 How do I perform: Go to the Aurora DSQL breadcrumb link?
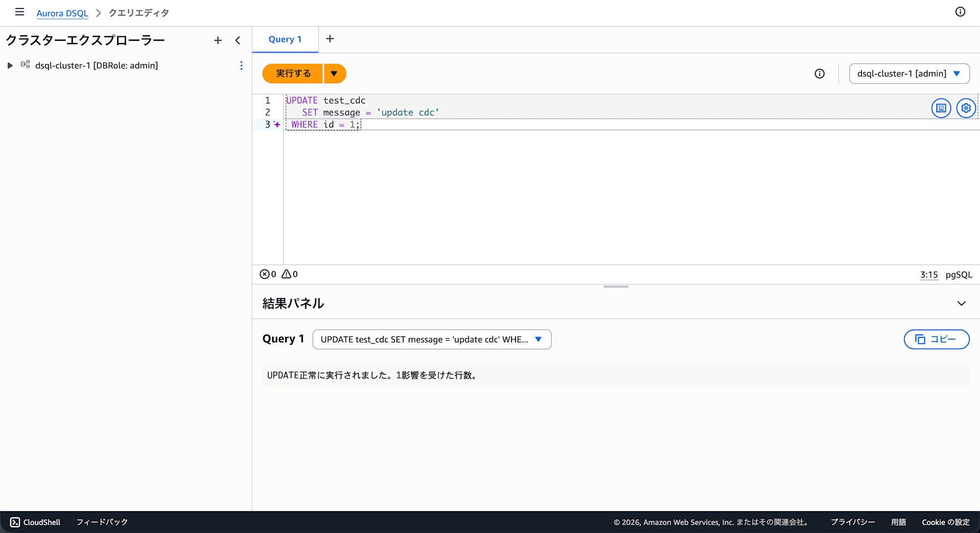pyautogui.click(x=62, y=13)
